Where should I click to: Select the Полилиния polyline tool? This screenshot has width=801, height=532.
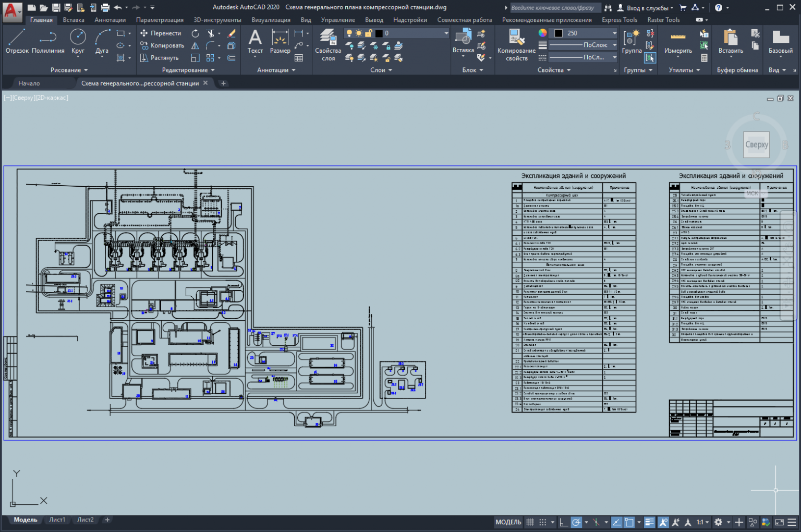point(48,41)
